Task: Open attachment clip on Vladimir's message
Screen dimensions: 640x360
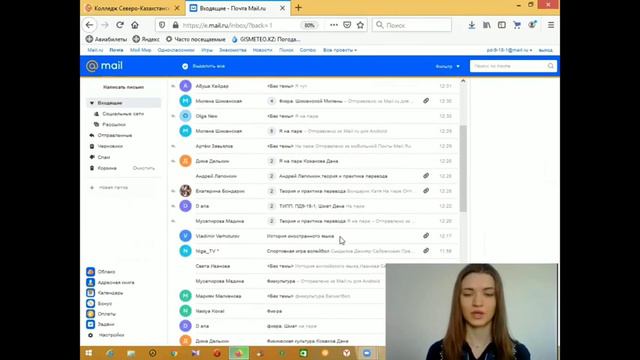Action: [426, 236]
